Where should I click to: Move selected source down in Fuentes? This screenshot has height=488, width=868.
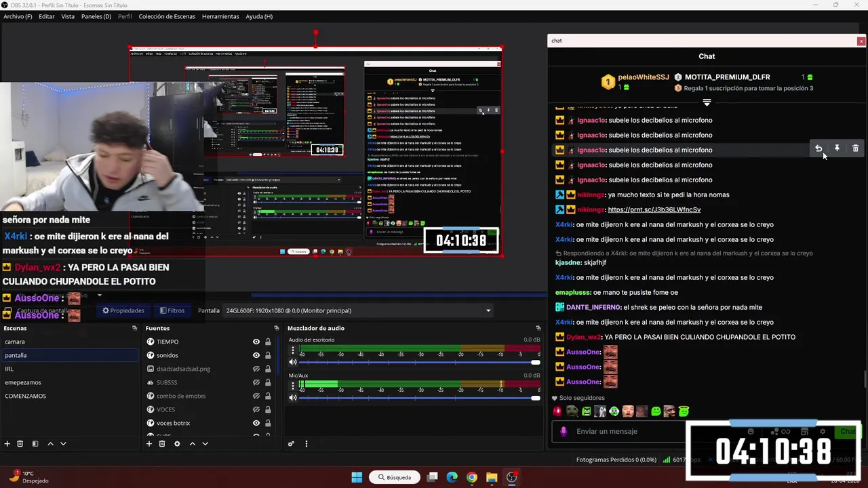(x=205, y=444)
